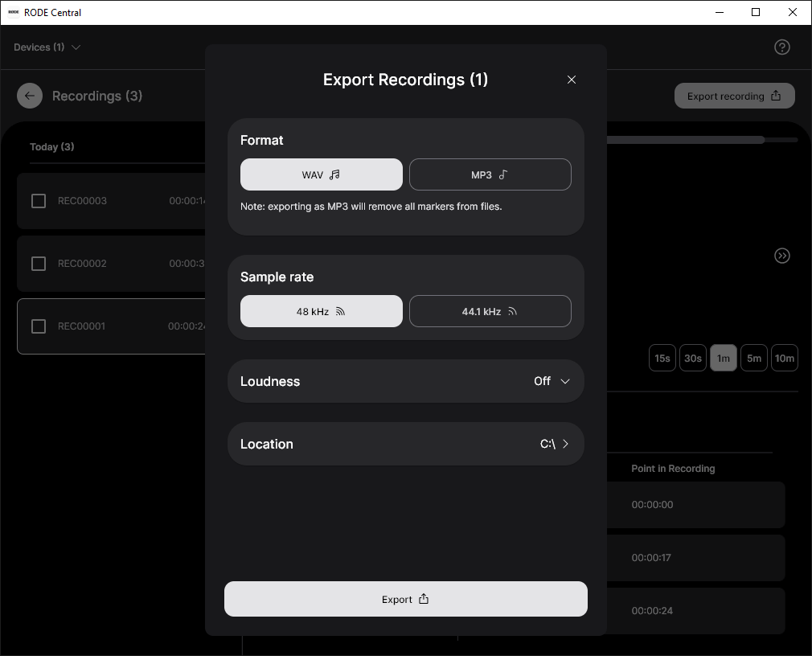Set zoom interval to 5m

753,359
